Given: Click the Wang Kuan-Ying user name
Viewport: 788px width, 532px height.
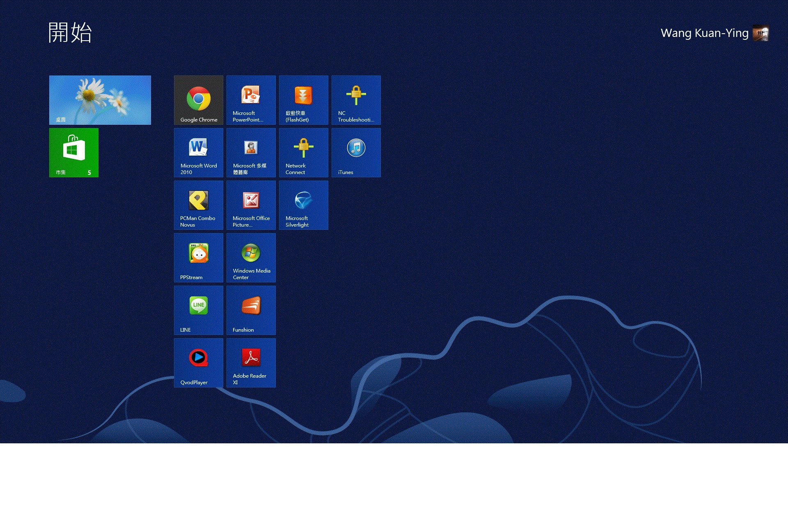Looking at the screenshot, I should [x=704, y=33].
